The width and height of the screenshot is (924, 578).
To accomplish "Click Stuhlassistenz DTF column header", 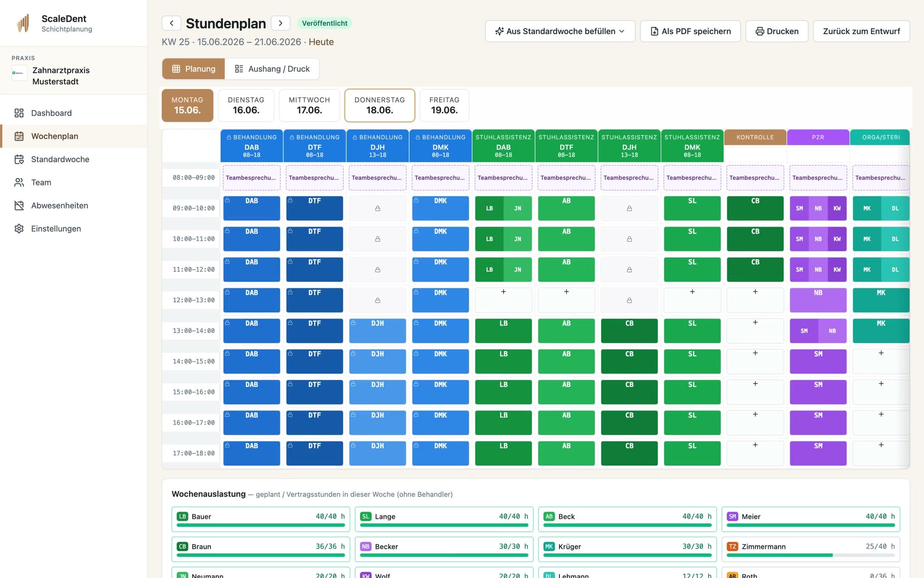I will coord(566,146).
